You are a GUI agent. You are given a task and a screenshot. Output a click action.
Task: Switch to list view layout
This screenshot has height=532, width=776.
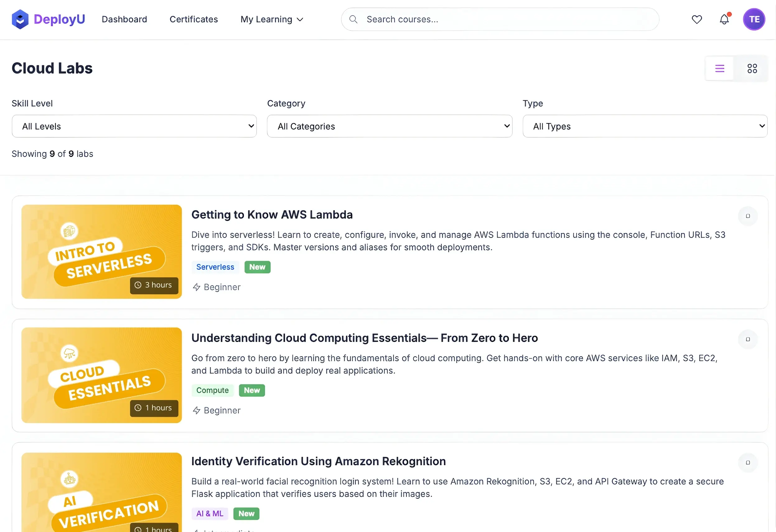point(720,68)
